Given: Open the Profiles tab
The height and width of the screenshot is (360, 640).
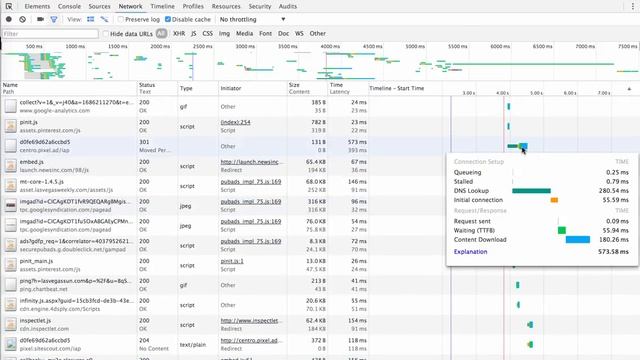Looking at the screenshot, I should pos(193,6).
